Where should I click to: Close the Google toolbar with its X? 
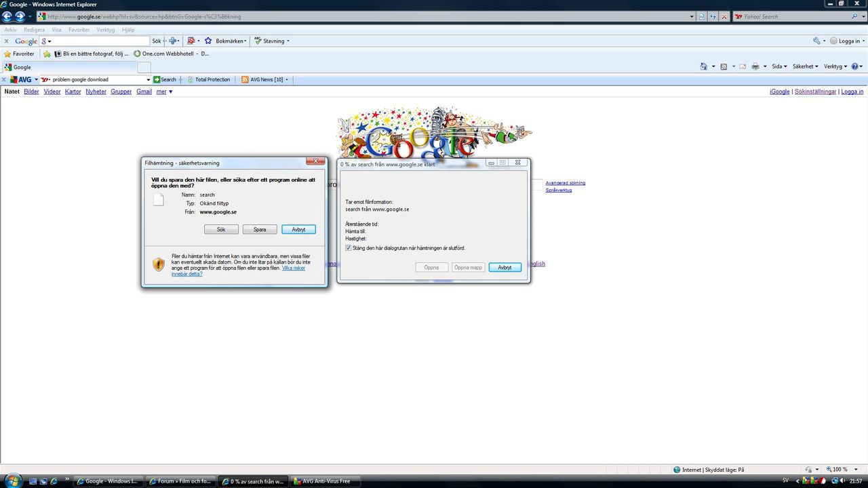[7, 41]
